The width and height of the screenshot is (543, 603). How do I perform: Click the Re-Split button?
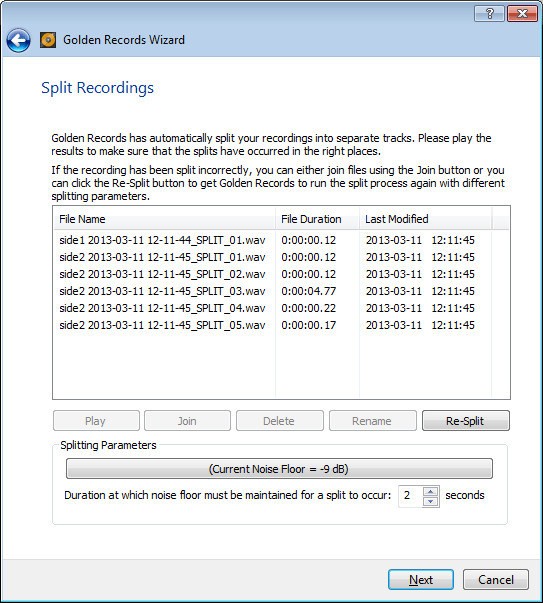pos(466,421)
